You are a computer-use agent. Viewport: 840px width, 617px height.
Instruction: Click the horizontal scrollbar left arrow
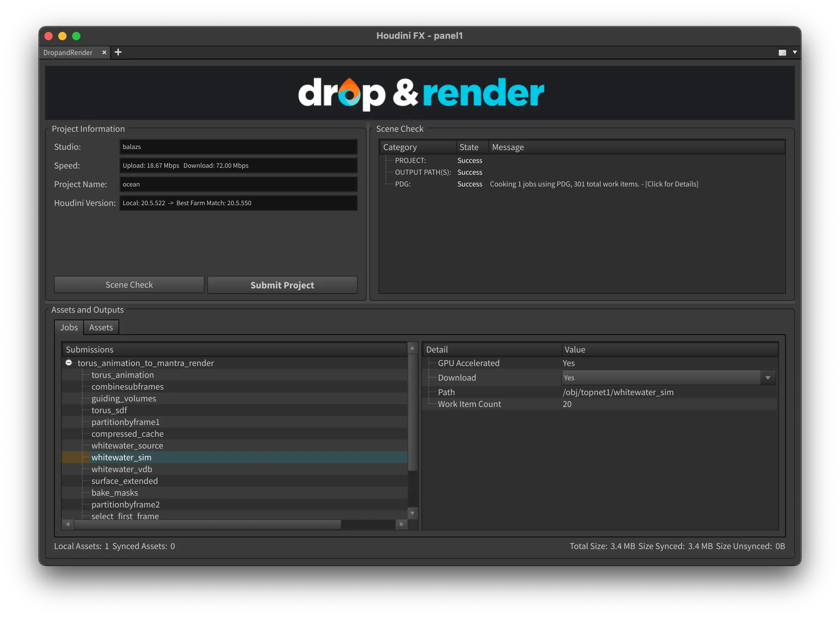[68, 524]
